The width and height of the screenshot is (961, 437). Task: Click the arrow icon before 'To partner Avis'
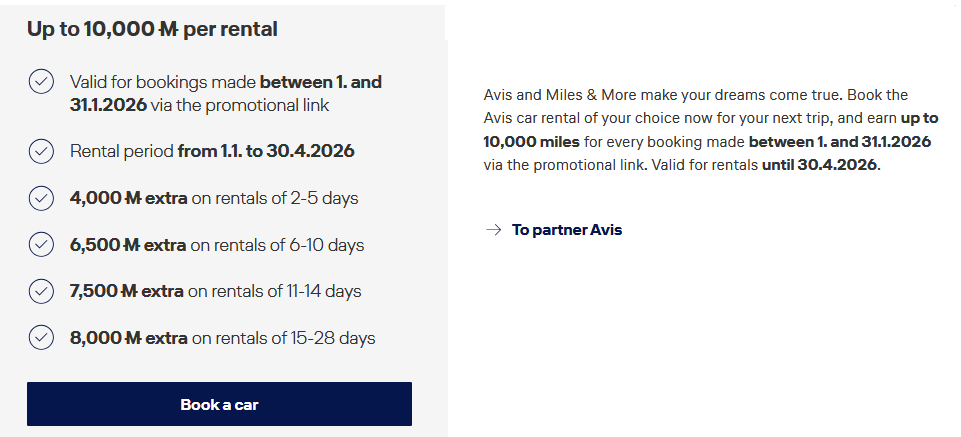(x=492, y=230)
